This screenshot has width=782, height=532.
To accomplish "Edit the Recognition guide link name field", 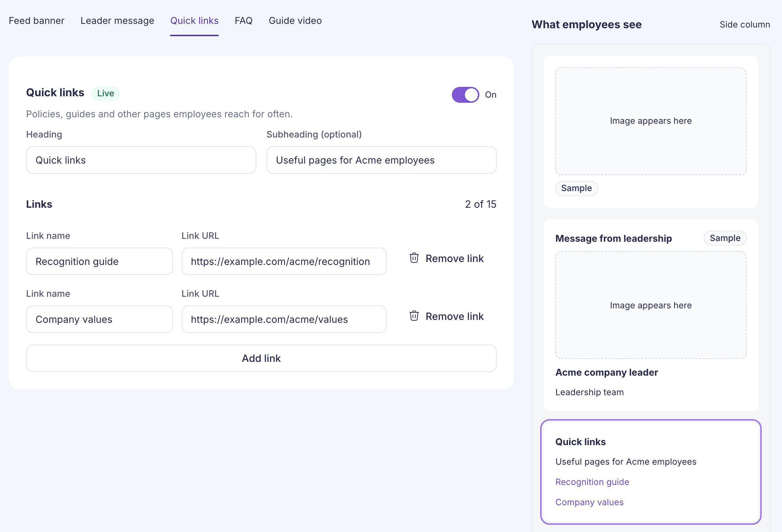I will coord(100,261).
